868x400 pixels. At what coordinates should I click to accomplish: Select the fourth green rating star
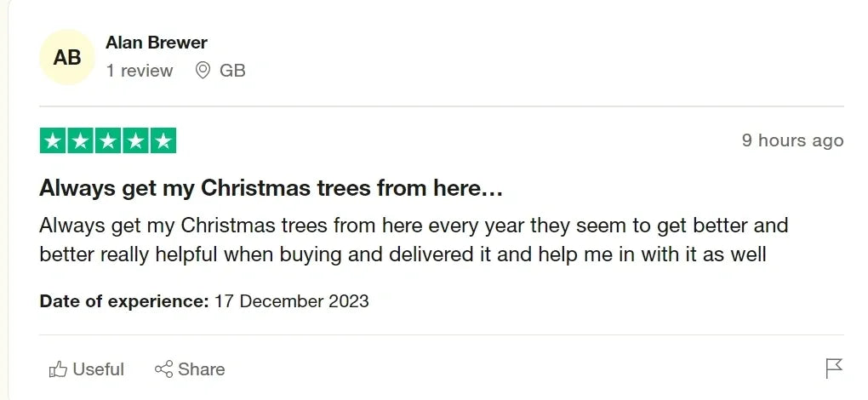[x=135, y=140]
